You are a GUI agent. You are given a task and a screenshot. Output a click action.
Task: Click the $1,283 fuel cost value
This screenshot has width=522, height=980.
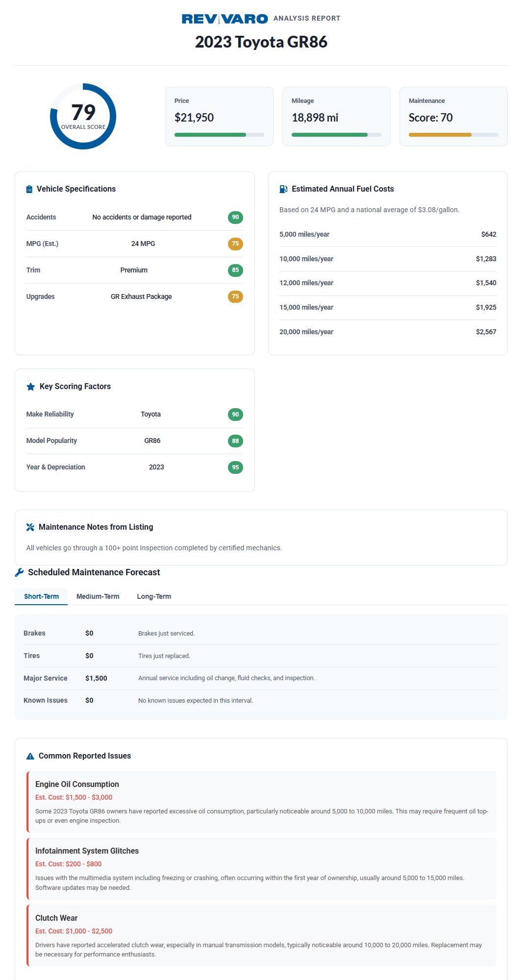click(x=486, y=259)
